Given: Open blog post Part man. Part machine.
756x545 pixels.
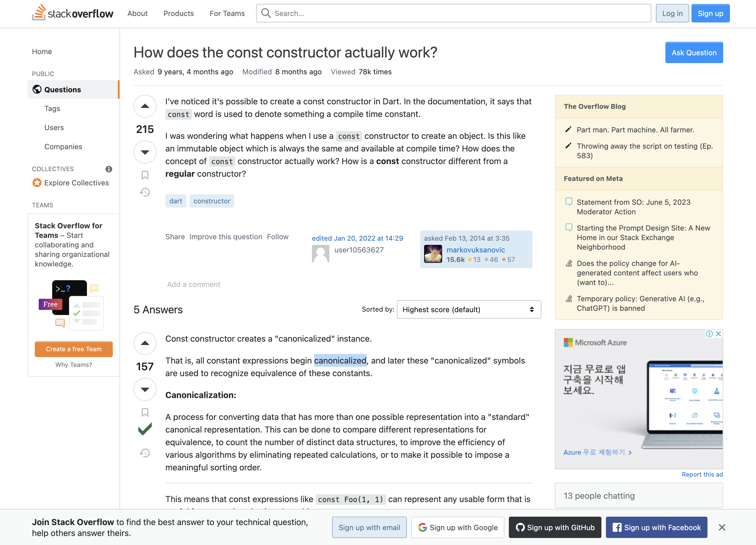Looking at the screenshot, I should point(635,130).
